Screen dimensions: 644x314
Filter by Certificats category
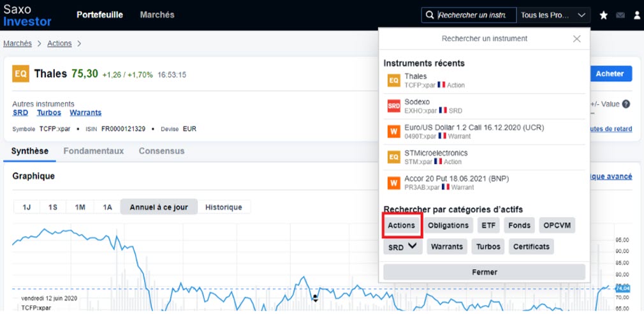[x=532, y=247]
